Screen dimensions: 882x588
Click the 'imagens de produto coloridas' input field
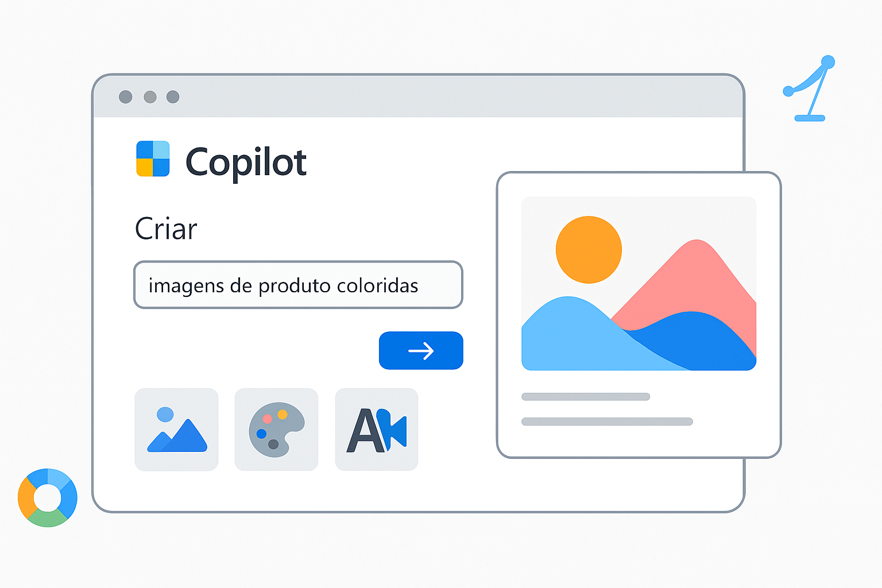click(x=298, y=285)
